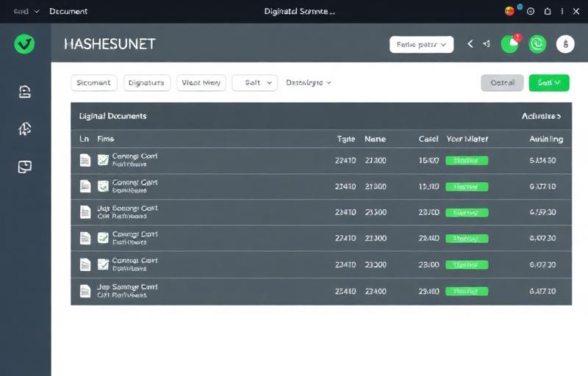
Task: Select the value '23300' in the Nane column
Action: point(376,238)
